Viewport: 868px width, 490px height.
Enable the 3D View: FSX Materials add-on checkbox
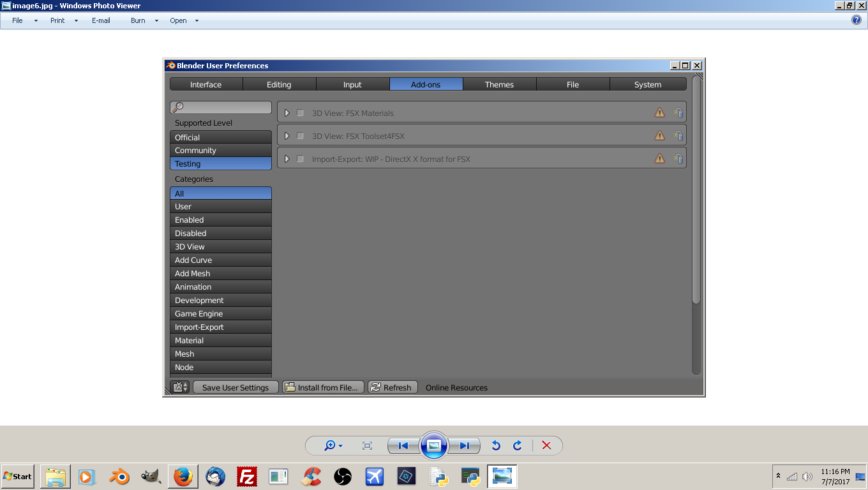click(x=300, y=113)
